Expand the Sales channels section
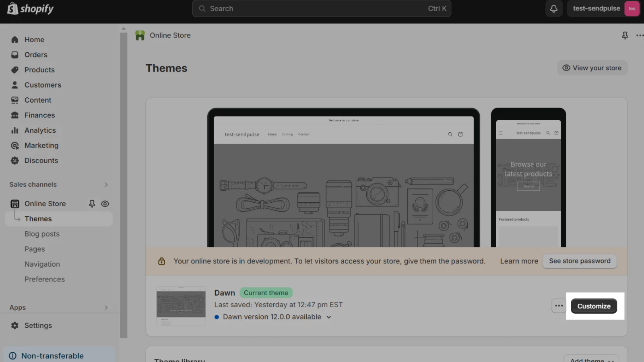Image resolution: width=644 pixels, height=362 pixels. [106, 185]
